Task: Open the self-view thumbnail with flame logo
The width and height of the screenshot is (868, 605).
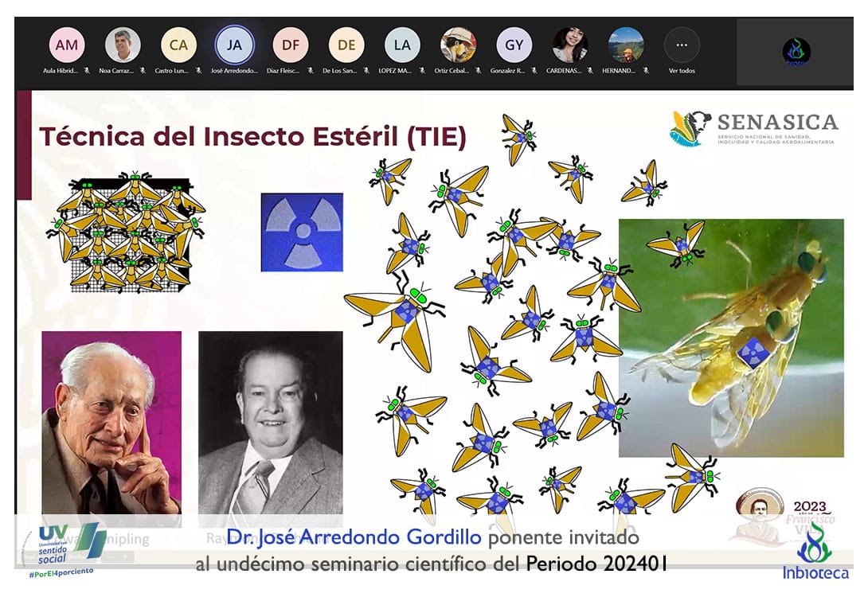Action: [796, 52]
